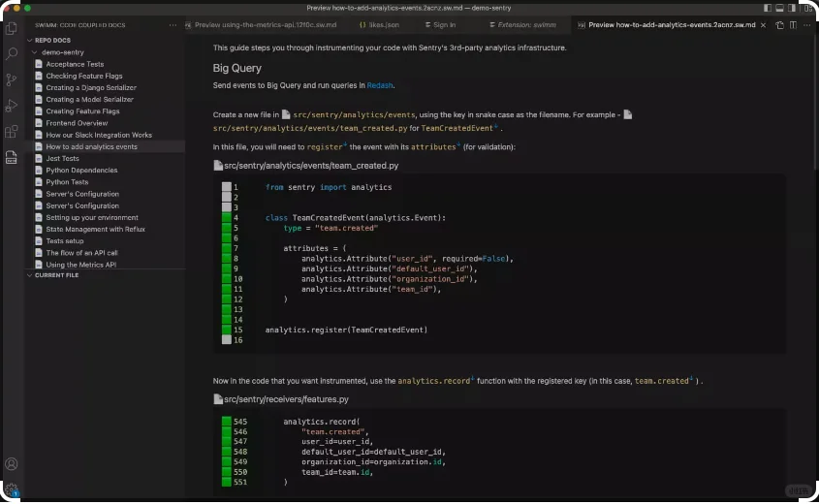Open the Search view in the activity bar

[11, 54]
